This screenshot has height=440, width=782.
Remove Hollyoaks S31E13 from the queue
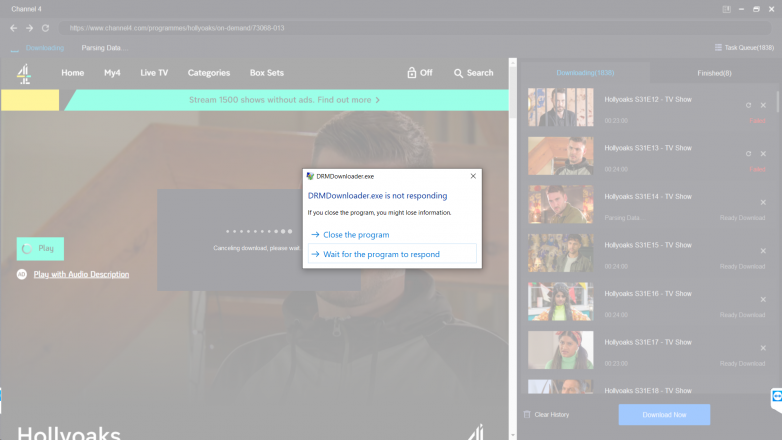(763, 154)
